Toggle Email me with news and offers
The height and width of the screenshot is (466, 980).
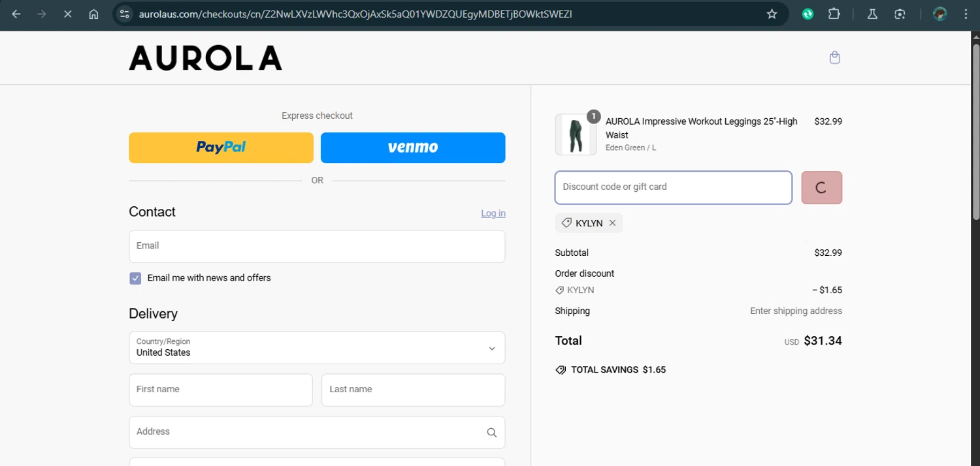click(135, 278)
